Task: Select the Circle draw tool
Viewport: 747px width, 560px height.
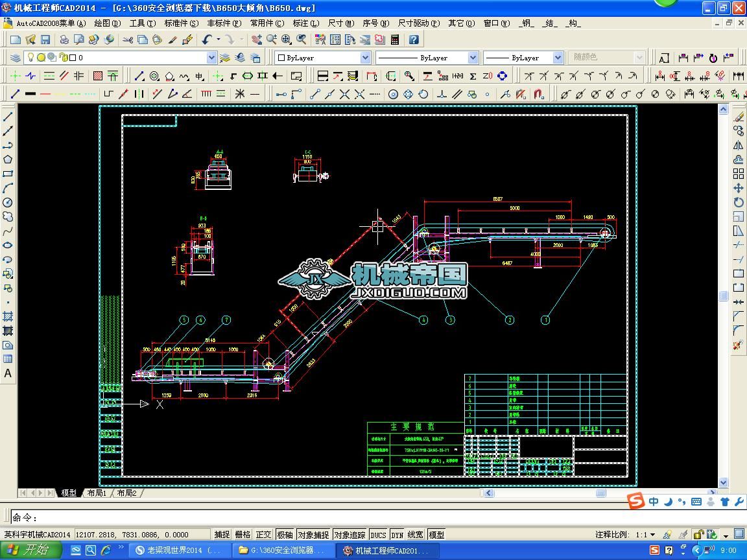Action: [8, 202]
